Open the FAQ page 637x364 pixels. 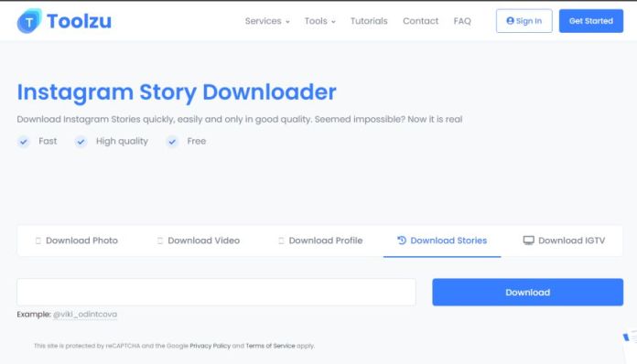tap(462, 21)
